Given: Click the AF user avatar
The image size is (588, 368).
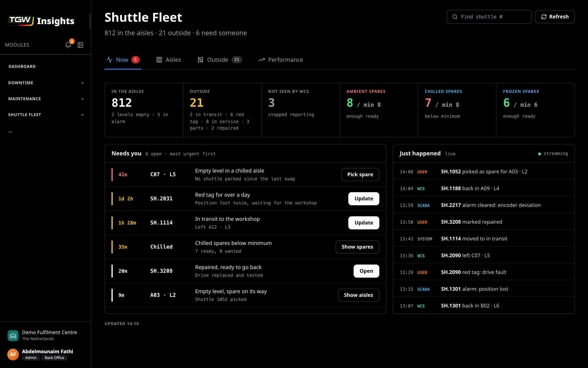Looking at the screenshot, I should pos(13,354).
